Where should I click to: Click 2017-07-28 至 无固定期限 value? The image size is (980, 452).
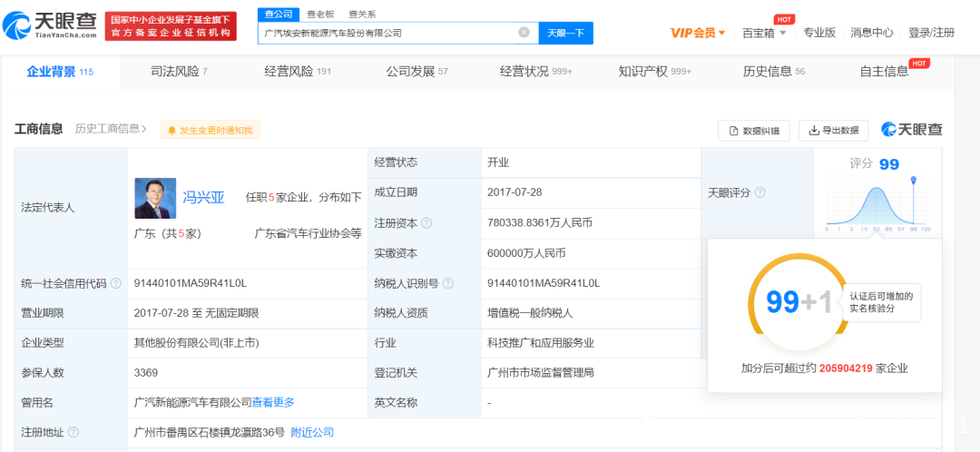coord(196,313)
